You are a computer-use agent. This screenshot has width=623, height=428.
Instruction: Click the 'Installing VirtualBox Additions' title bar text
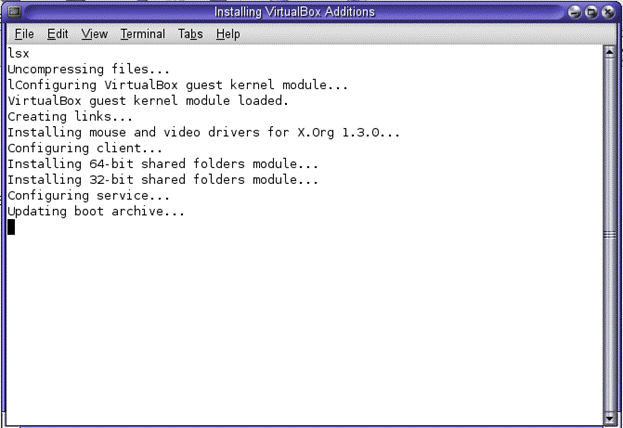(x=294, y=12)
